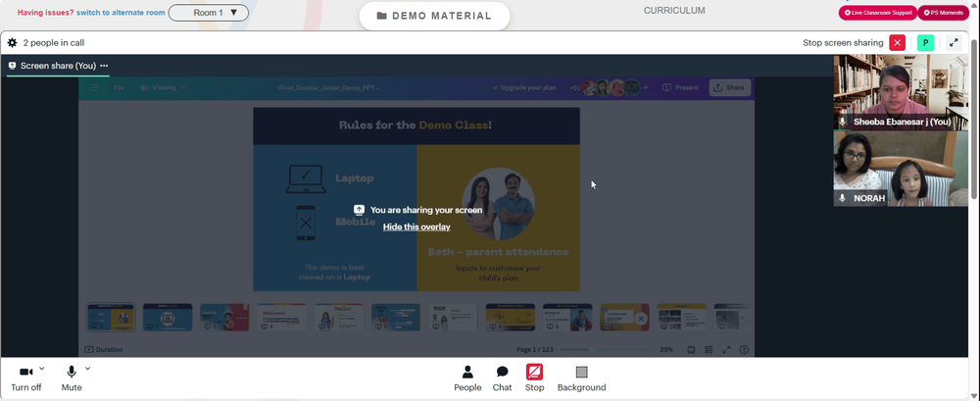Open Canva fullscreen arrows icon
Viewport: 980px width, 401px height.
point(726,350)
